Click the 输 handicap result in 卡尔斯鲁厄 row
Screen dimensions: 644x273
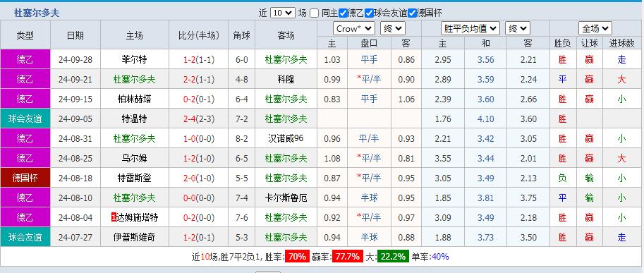point(590,198)
